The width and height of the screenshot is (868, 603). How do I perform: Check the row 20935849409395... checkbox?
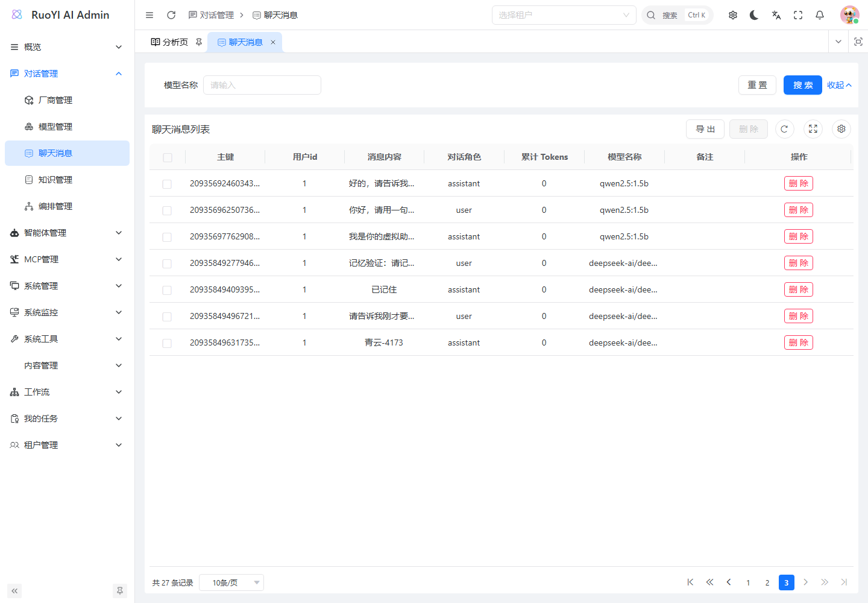click(x=167, y=290)
